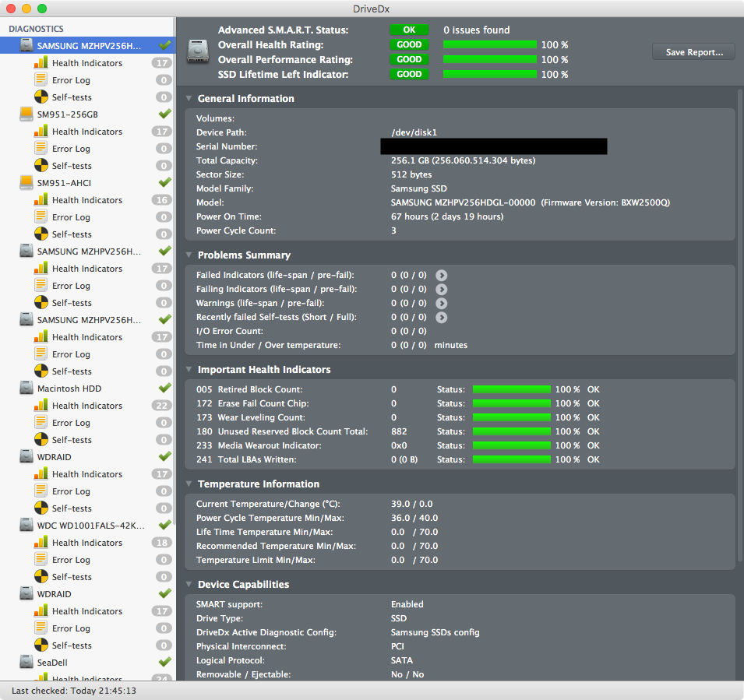Collapse the Temperature Information section
This screenshot has width=744, height=700.
pyautogui.click(x=189, y=484)
